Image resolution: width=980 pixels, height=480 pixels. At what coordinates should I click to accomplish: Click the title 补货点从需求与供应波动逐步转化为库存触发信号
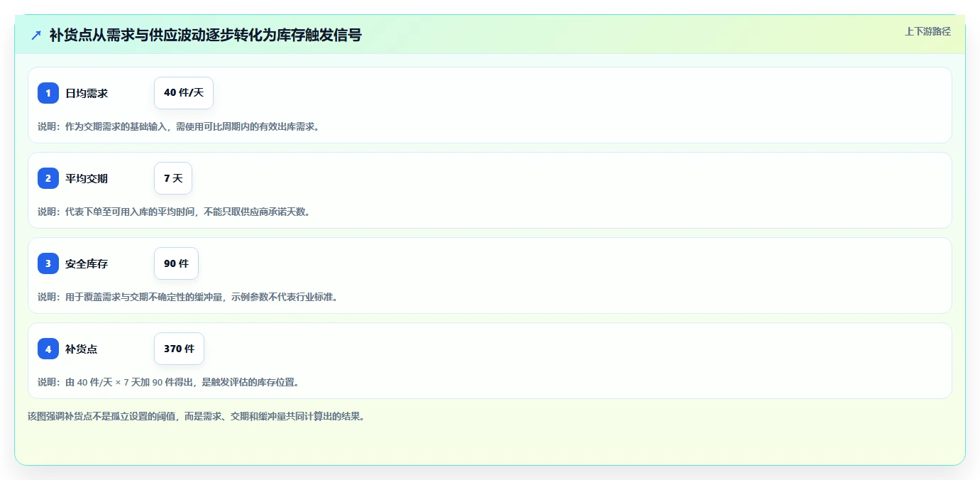[x=205, y=35]
